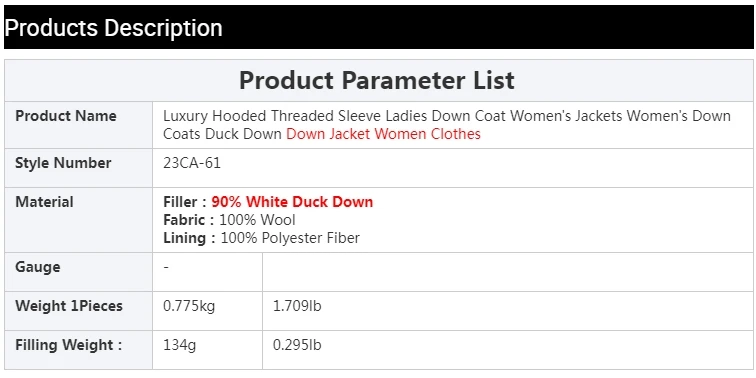Click the Material label cell
The height and width of the screenshot is (378, 756).
coord(79,220)
